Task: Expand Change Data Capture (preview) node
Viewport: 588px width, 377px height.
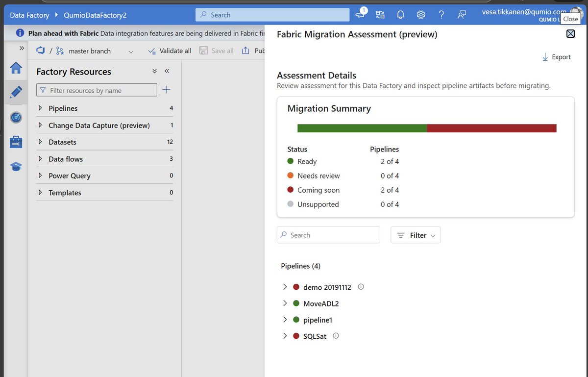Action: pyautogui.click(x=40, y=125)
